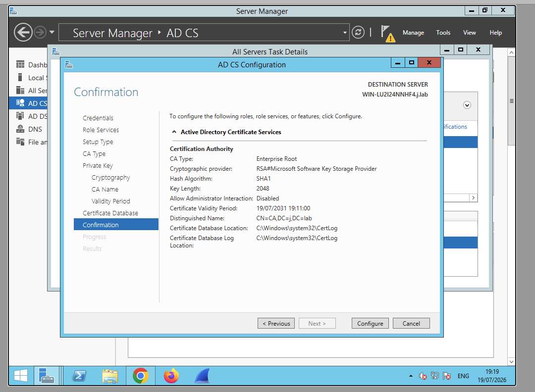Click destination server name WIN-LU2I24NNHF4.j.lab
This screenshot has height=392, width=535.
[x=395, y=95]
